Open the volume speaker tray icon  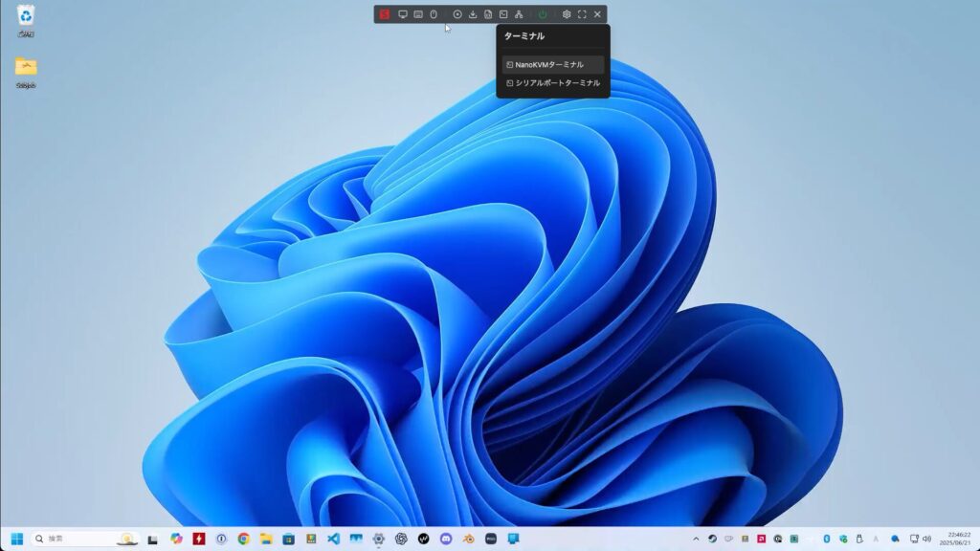[x=926, y=539]
